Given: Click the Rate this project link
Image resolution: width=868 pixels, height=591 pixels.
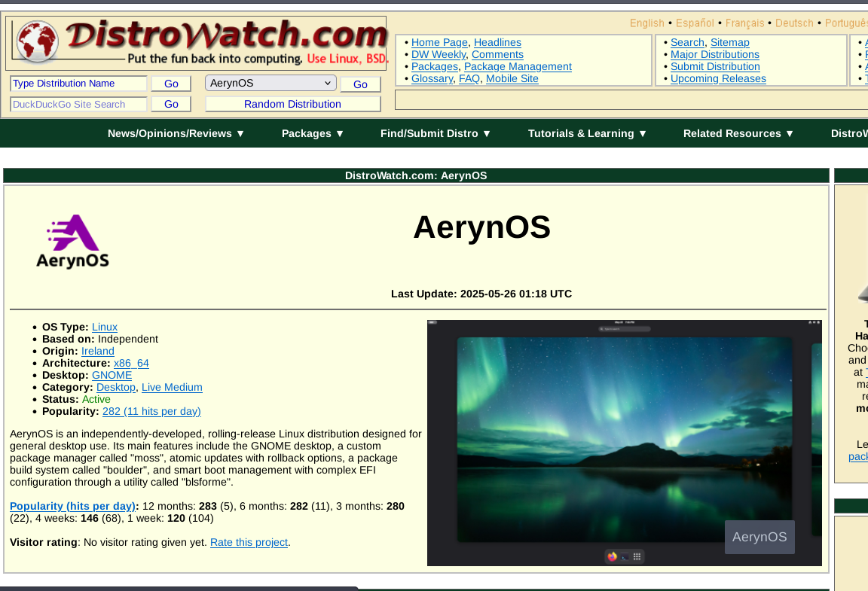Looking at the screenshot, I should (x=249, y=542).
